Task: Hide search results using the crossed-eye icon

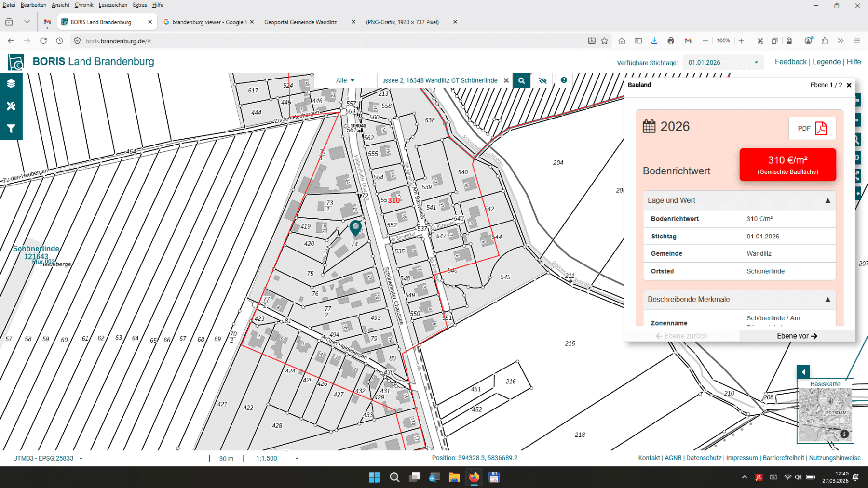Action: pyautogui.click(x=542, y=80)
